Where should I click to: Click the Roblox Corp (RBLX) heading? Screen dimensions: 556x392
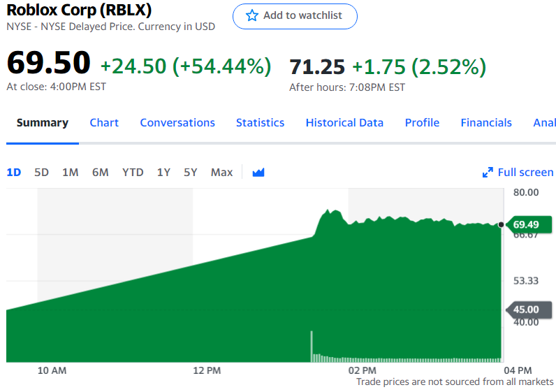(x=79, y=10)
